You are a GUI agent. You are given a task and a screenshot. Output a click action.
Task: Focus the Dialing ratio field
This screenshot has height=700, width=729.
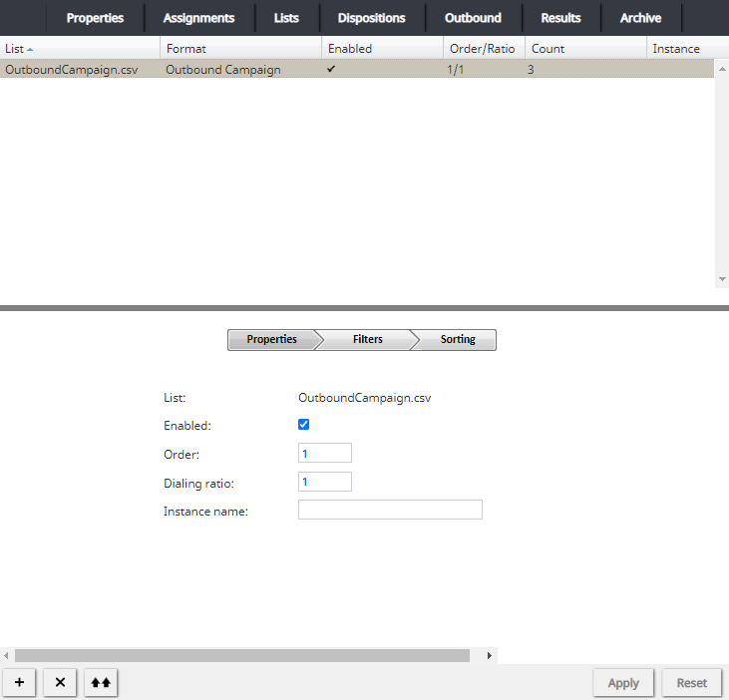point(325,483)
